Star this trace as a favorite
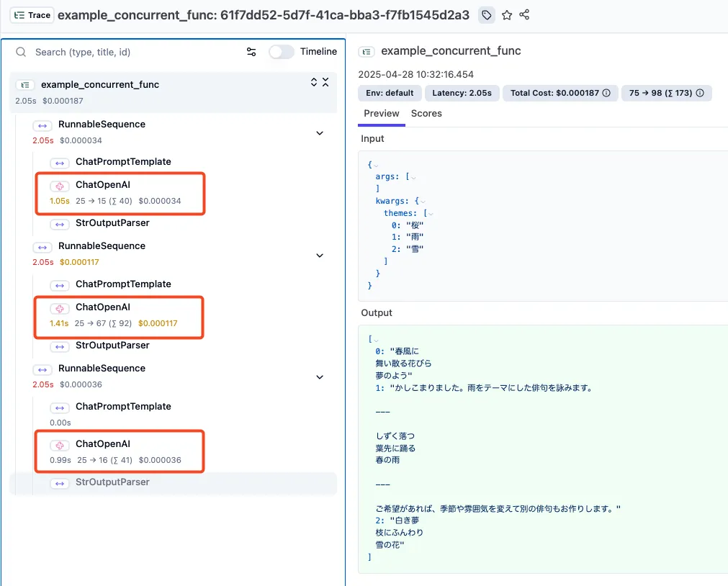 point(506,15)
